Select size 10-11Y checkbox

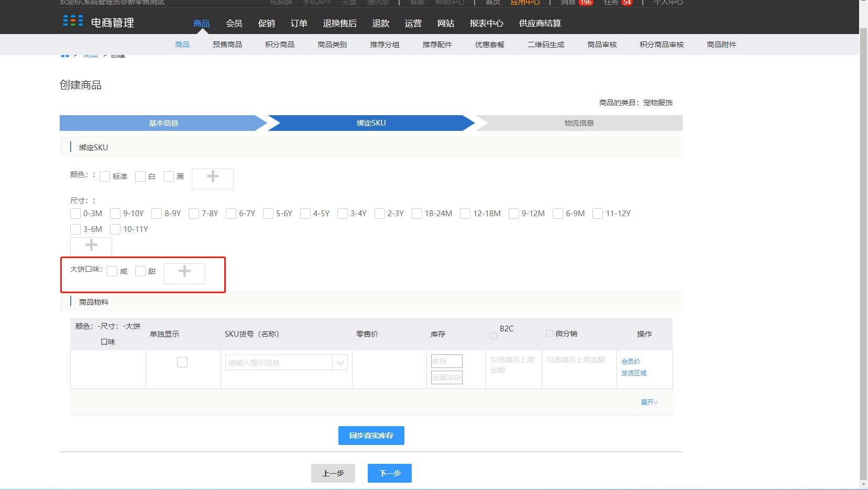click(115, 229)
